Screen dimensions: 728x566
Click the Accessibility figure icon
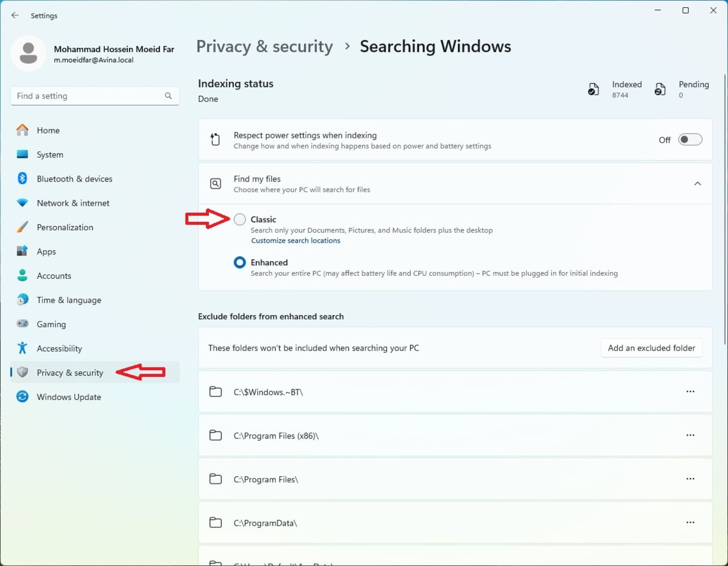(x=22, y=348)
